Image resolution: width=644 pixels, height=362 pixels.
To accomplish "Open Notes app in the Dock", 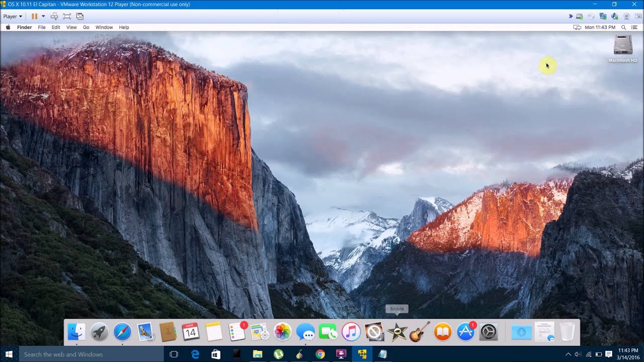I will [x=214, y=332].
